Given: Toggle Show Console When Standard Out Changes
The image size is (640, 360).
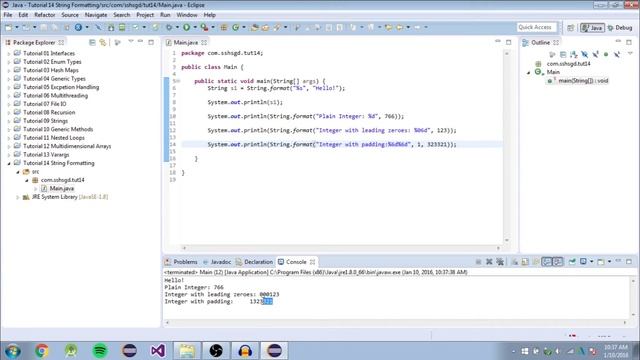Looking at the screenshot, I should 547,262.
